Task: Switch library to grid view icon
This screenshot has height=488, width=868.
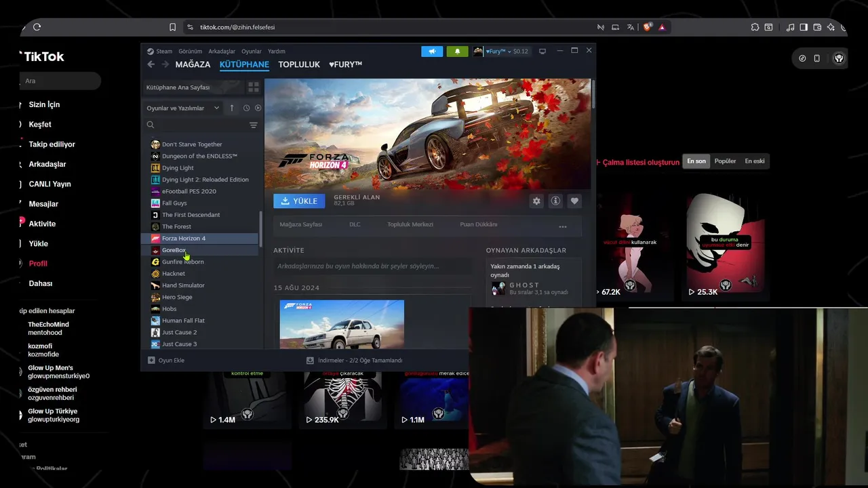Action: pyautogui.click(x=254, y=87)
